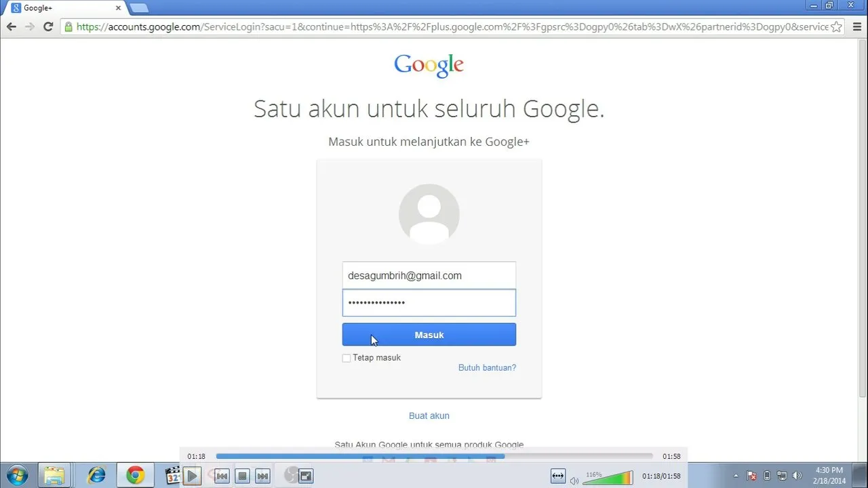Enable the Tetap masuk checkbox

click(x=347, y=358)
